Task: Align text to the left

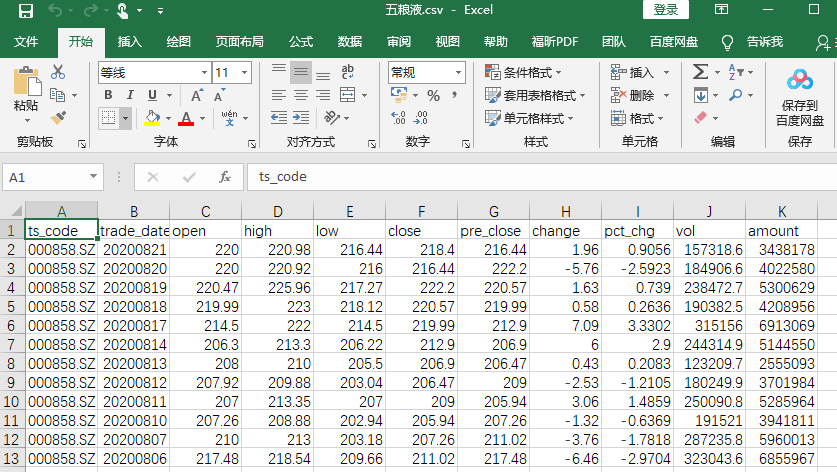Action: pyautogui.click(x=279, y=95)
